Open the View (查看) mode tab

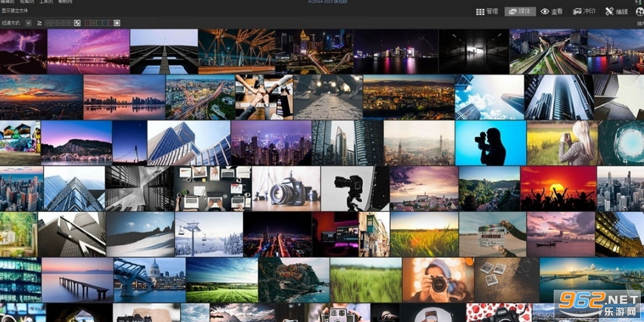click(x=552, y=12)
